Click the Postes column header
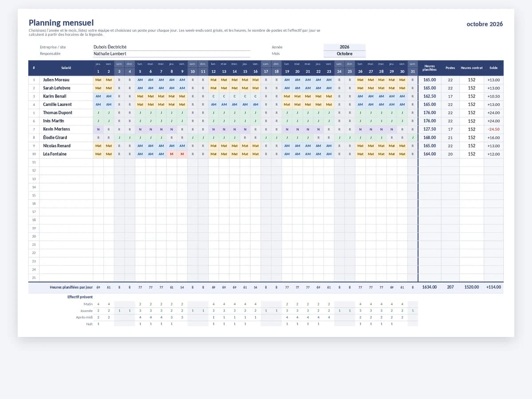This screenshot has width=532, height=399. click(x=450, y=68)
